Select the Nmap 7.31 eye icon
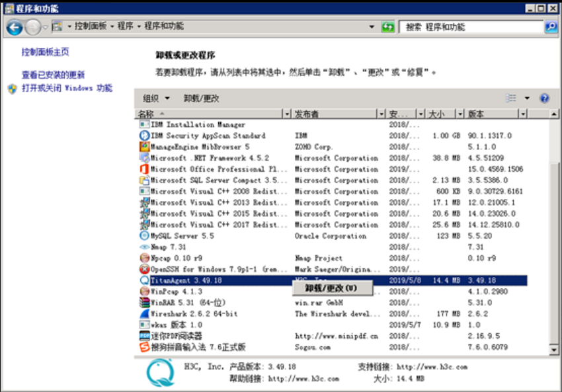The image size is (562, 392). click(x=144, y=247)
